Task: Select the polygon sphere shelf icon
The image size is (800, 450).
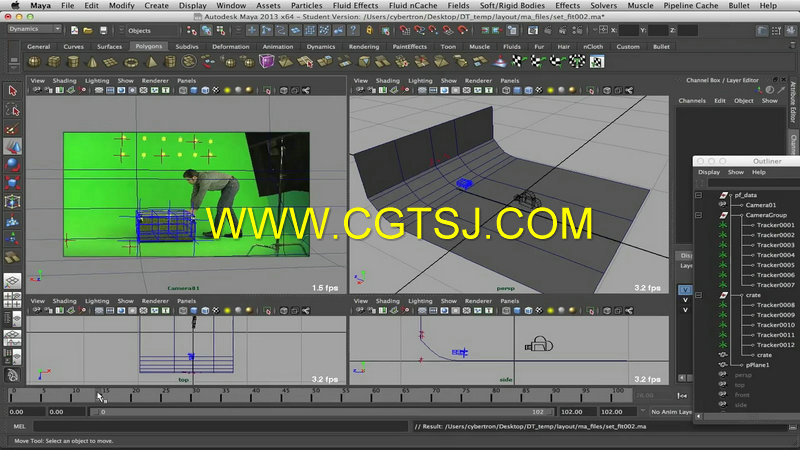Action: 34,62
